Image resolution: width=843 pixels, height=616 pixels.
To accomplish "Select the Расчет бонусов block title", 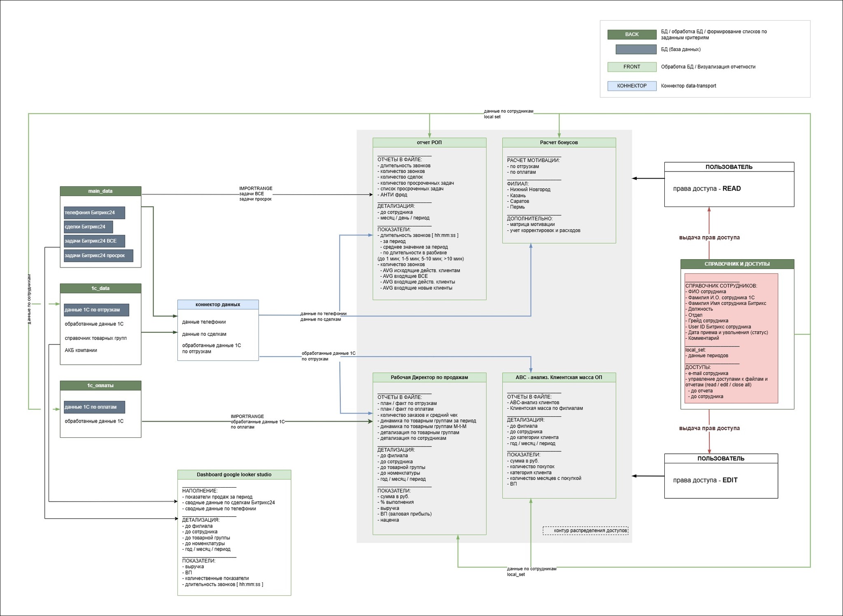I will [x=559, y=142].
